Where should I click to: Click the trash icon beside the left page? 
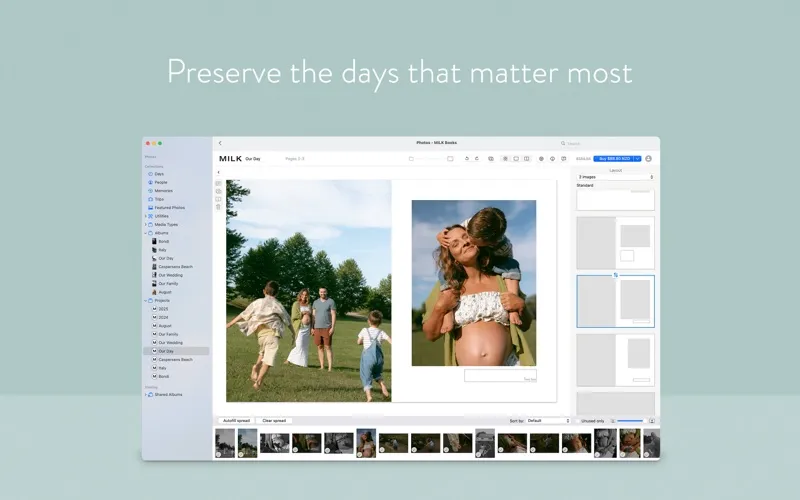click(218, 207)
